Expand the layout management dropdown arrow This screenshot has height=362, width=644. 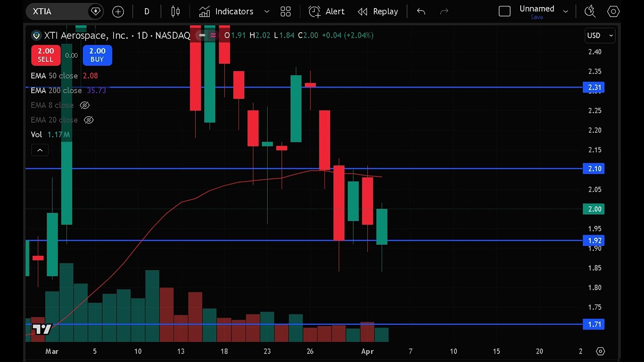(566, 12)
